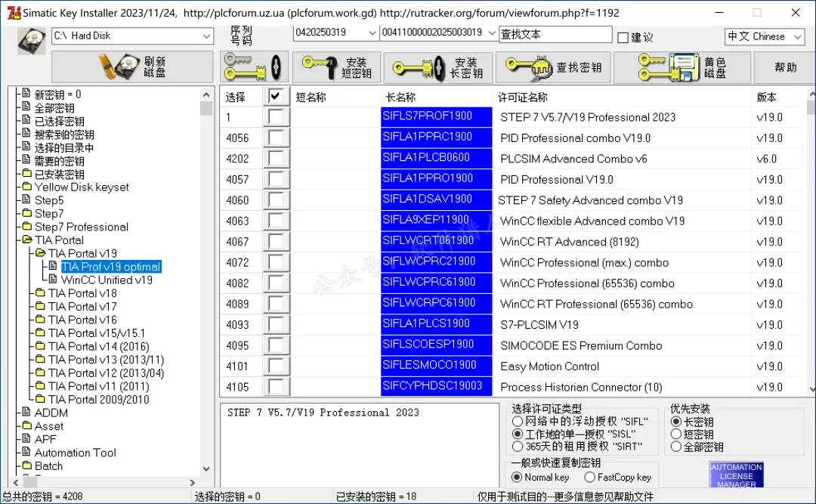This screenshot has height=504, width=816.
Task: Select 全部密钥 tree item
Action: pyautogui.click(x=54, y=108)
